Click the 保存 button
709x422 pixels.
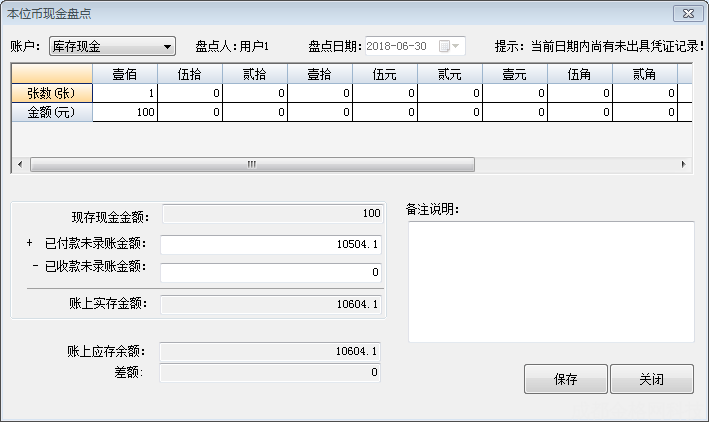click(x=565, y=380)
